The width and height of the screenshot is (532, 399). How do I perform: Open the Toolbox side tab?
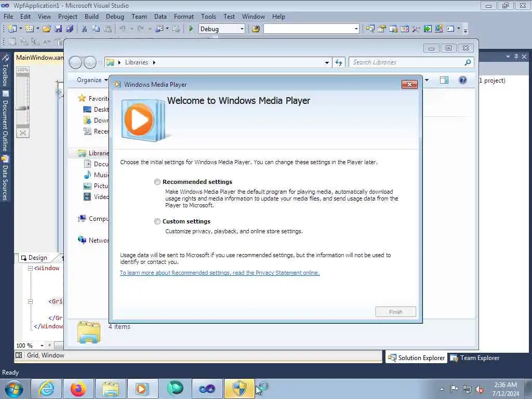(x=5, y=70)
